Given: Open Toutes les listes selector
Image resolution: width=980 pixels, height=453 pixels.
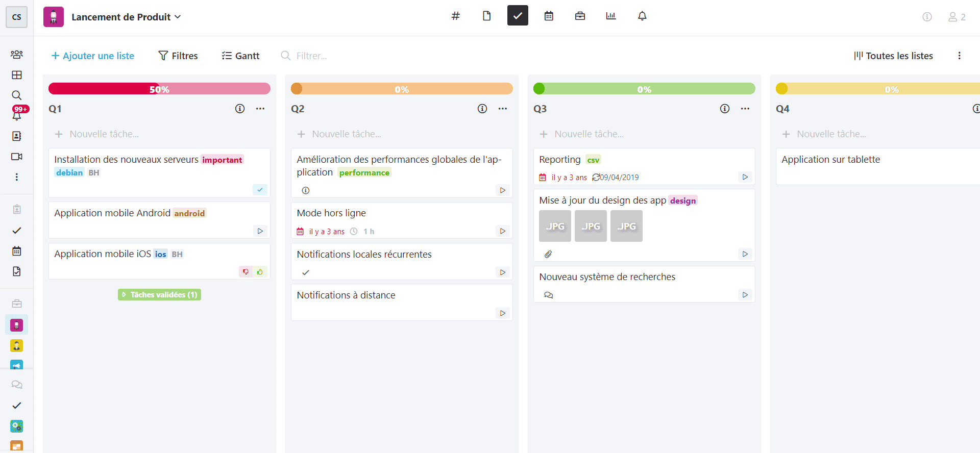Looking at the screenshot, I should point(893,56).
